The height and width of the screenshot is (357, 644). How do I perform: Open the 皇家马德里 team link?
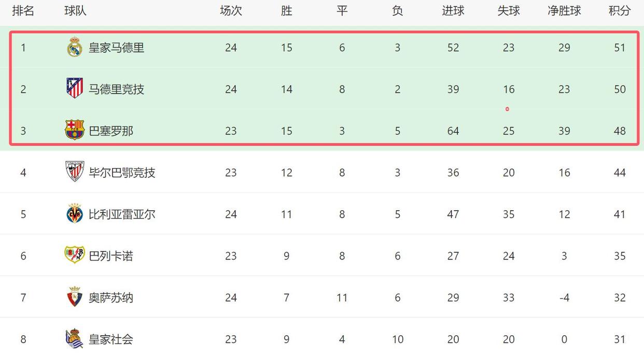tap(117, 48)
